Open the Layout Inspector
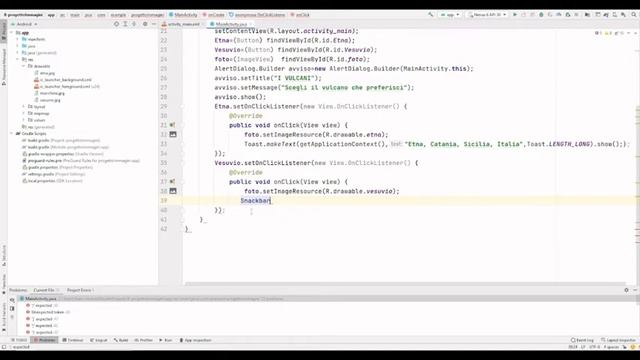This screenshot has width=640, height=360. (x=618, y=340)
